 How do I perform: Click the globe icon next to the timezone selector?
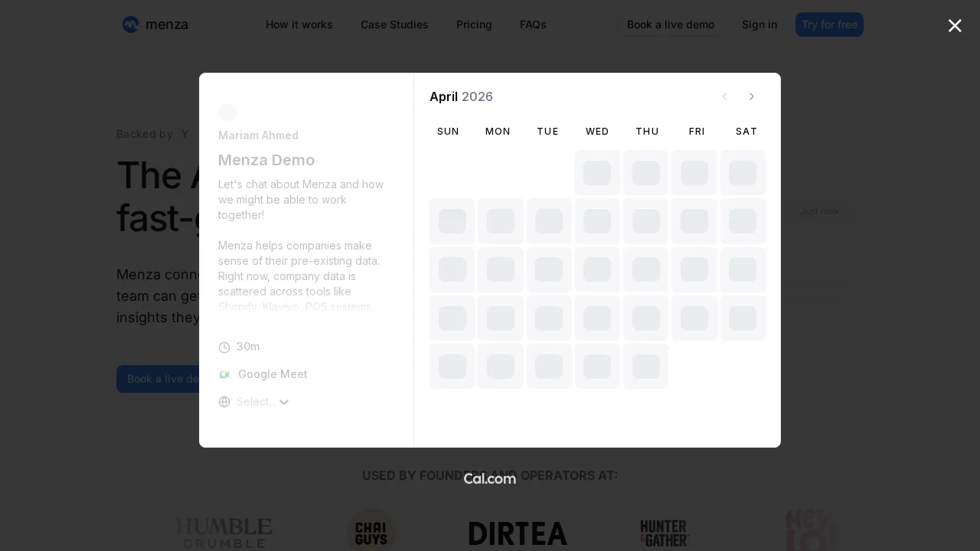coord(224,402)
